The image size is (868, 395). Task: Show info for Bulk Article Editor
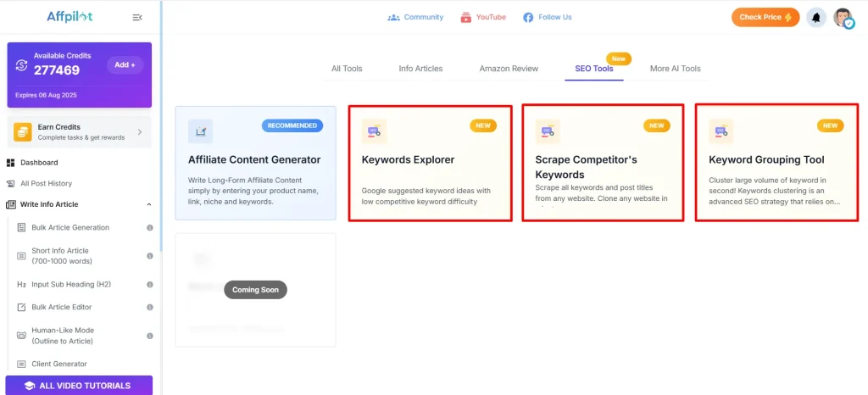(149, 307)
